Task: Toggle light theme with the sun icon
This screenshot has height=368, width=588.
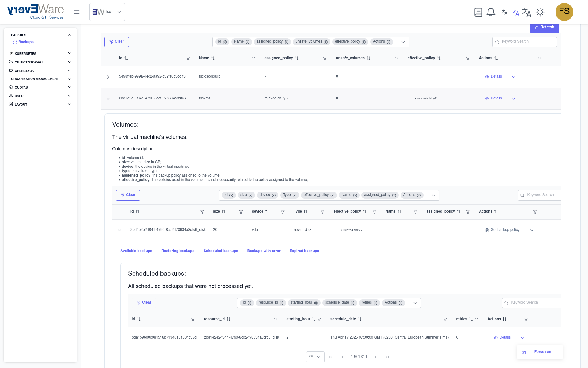Action: click(x=540, y=12)
